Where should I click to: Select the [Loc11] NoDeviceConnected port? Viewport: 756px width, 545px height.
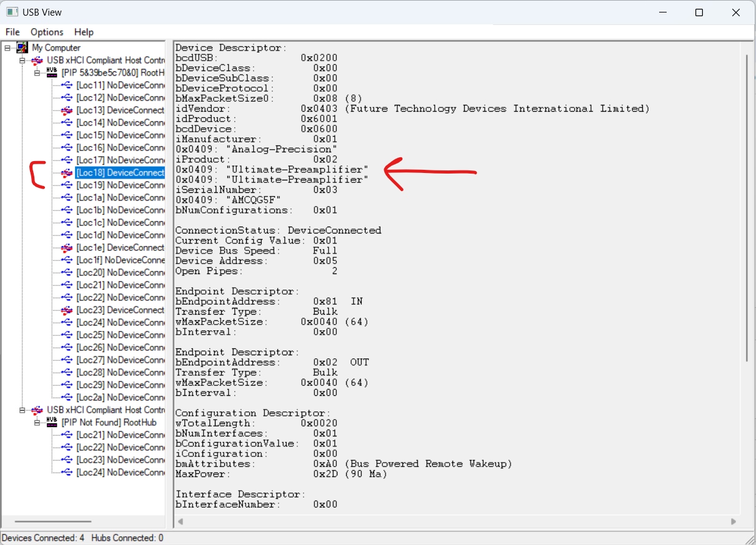[120, 86]
